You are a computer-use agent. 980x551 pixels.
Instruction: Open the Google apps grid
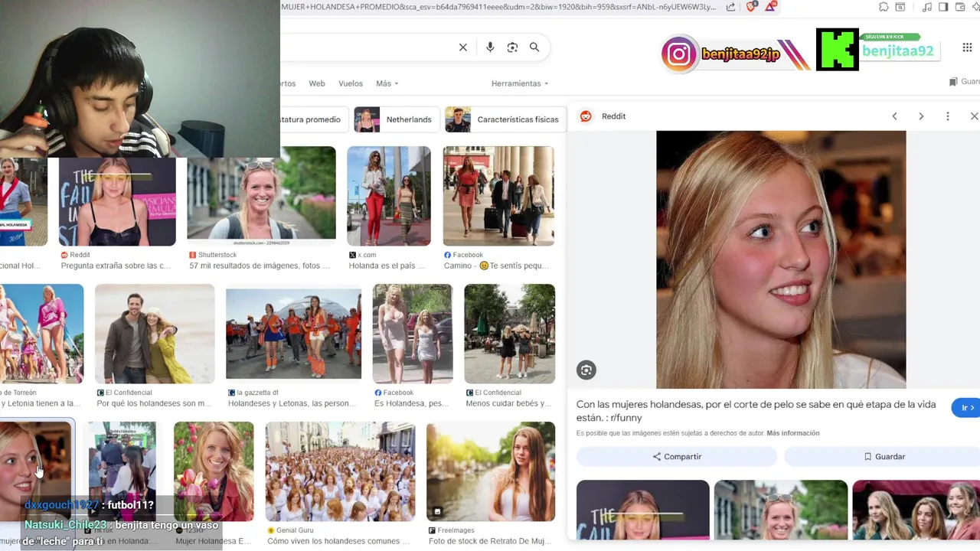point(967,47)
